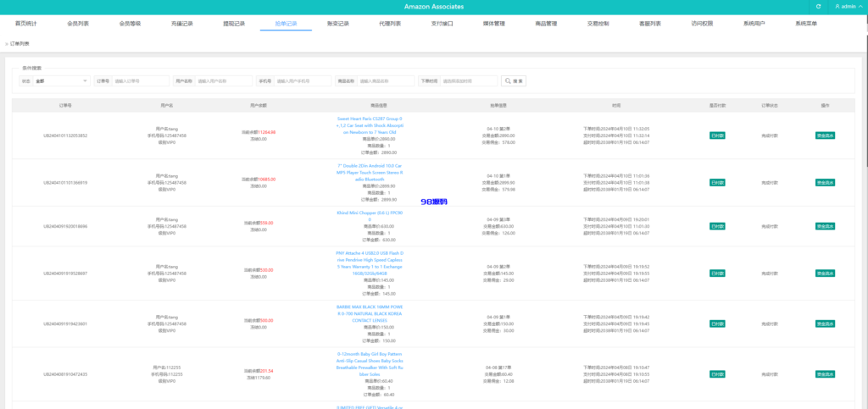Click the balance value 10685.00

click(x=267, y=179)
